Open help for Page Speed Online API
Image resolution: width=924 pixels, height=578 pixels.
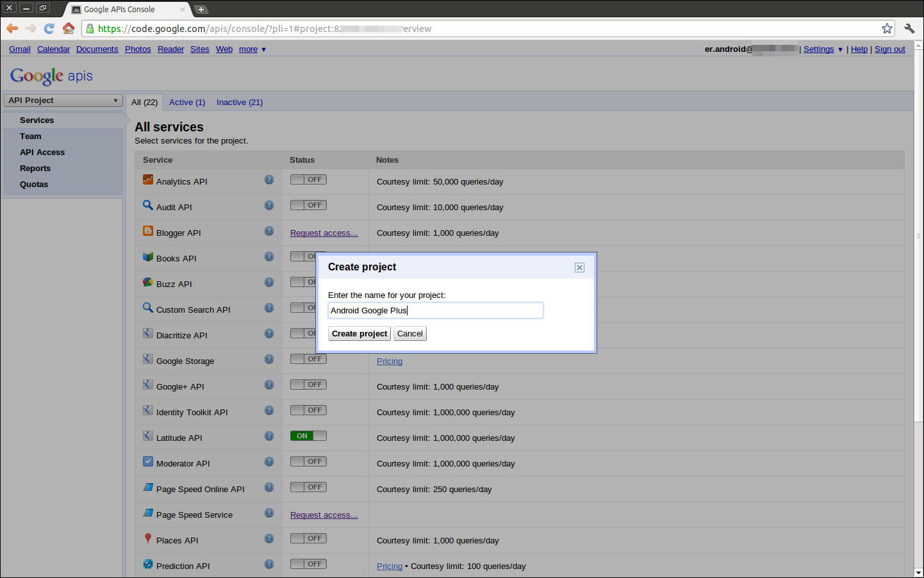(269, 488)
